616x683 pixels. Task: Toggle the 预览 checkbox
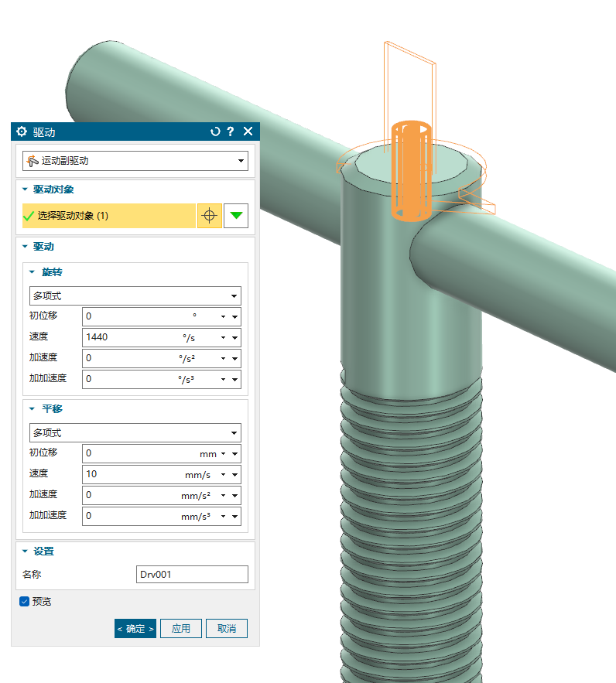24,601
